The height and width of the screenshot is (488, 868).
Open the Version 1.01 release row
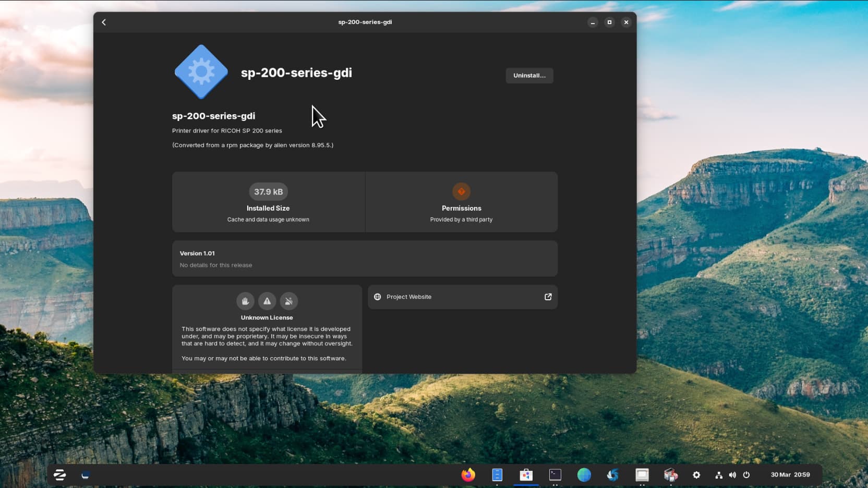point(365,259)
